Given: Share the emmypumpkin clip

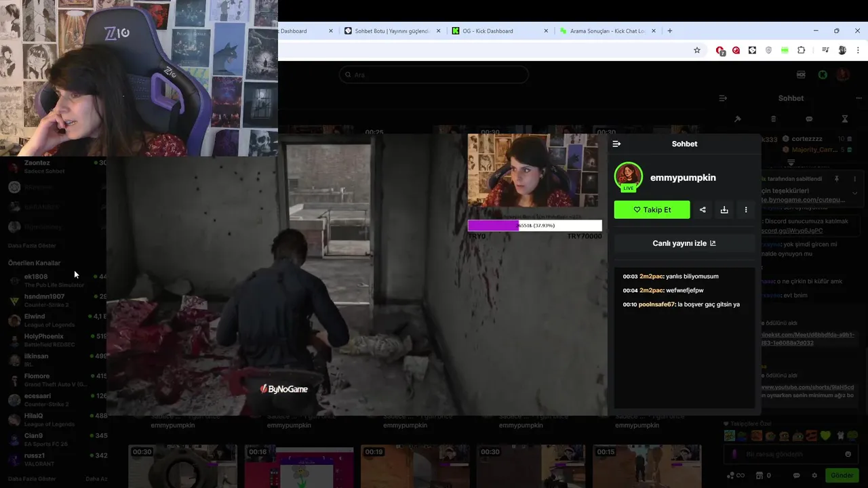Looking at the screenshot, I should 703,210.
